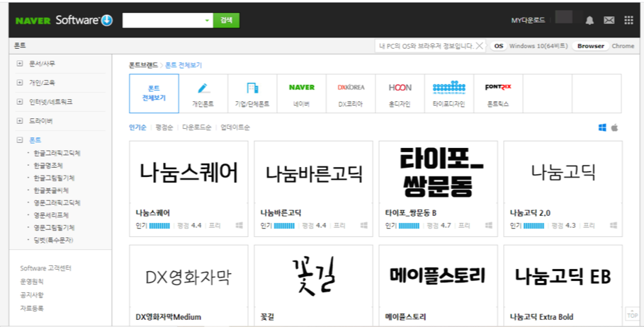The image size is (644, 327).
Task: Open 자료등록 link
Action: [x=32, y=308]
